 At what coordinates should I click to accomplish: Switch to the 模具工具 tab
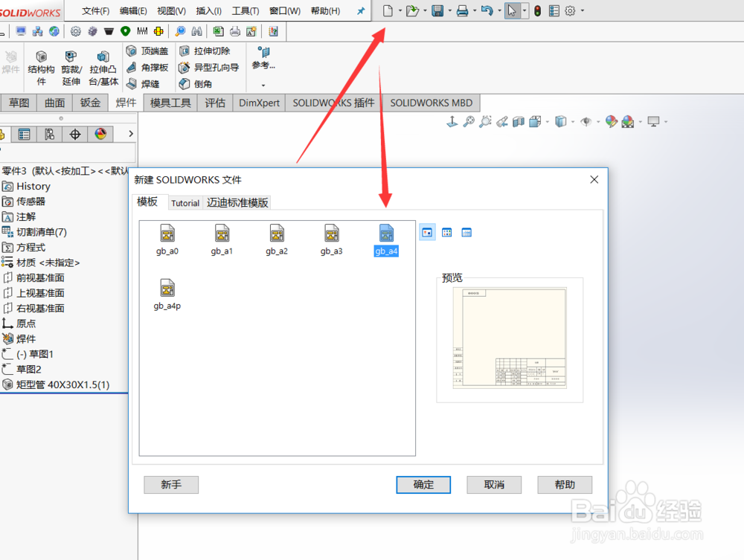coord(170,103)
